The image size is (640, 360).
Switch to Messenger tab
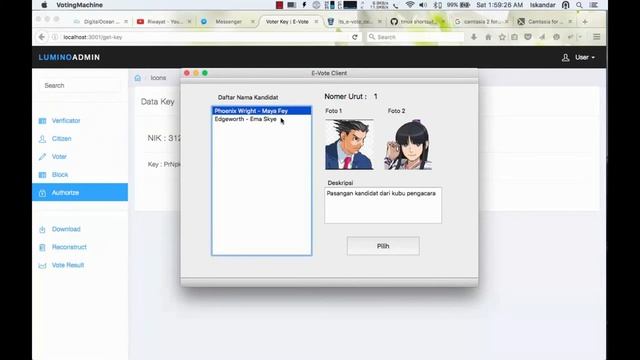click(x=228, y=22)
